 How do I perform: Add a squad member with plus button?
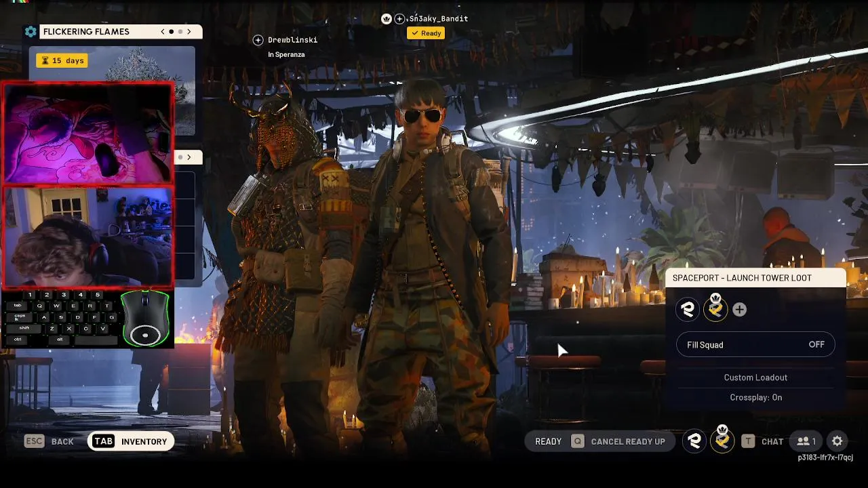pyautogui.click(x=739, y=310)
